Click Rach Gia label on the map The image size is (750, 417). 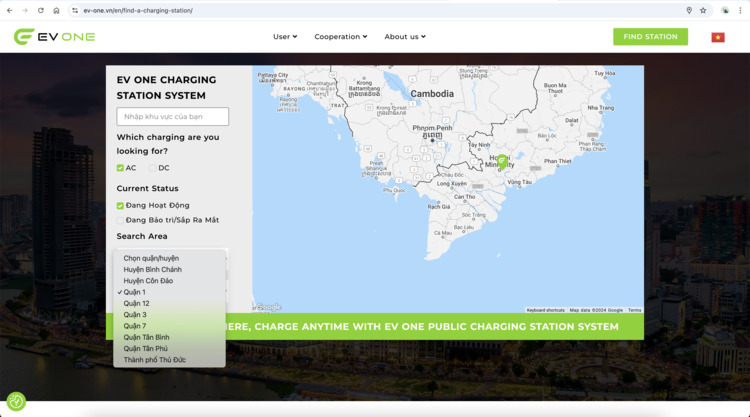pos(439,207)
